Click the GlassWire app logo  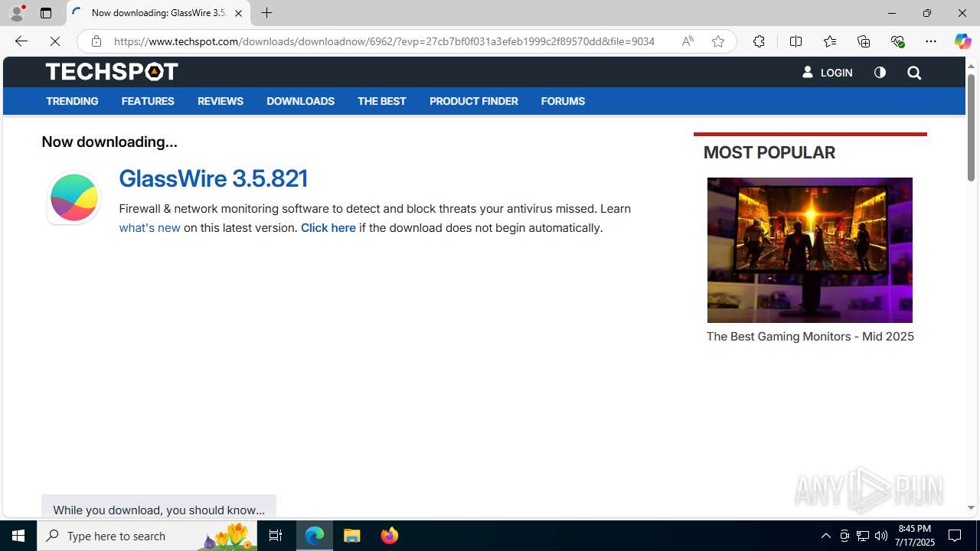[73, 197]
